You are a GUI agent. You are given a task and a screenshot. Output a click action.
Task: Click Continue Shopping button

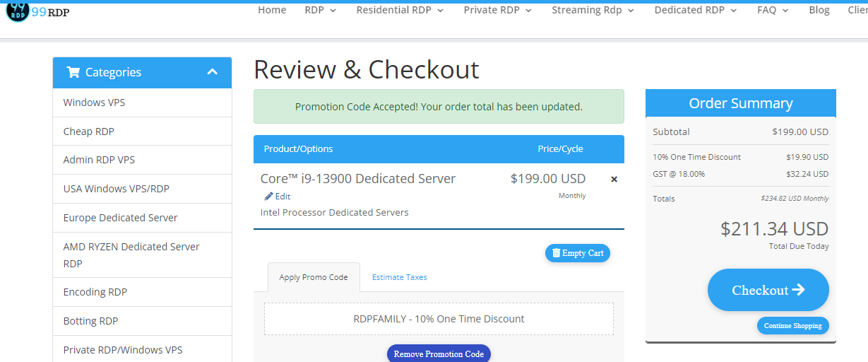pos(793,326)
